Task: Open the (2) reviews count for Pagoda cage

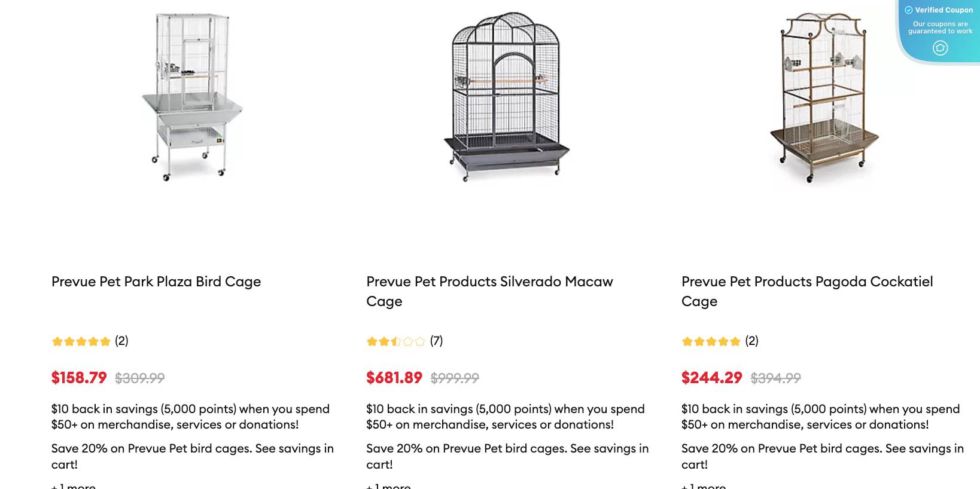Action: (x=751, y=341)
